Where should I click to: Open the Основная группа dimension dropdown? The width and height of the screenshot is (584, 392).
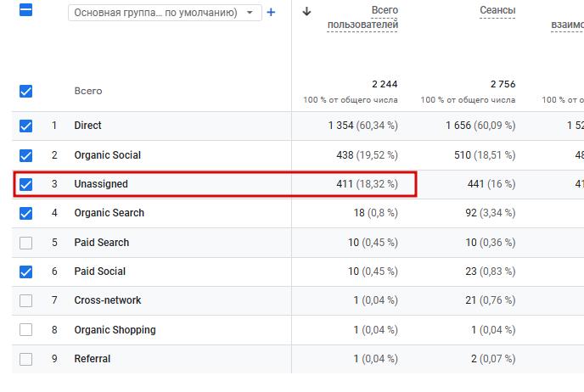pos(165,13)
